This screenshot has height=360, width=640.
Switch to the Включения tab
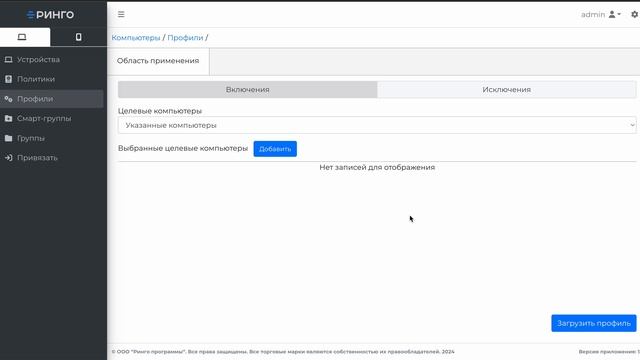pos(247,89)
